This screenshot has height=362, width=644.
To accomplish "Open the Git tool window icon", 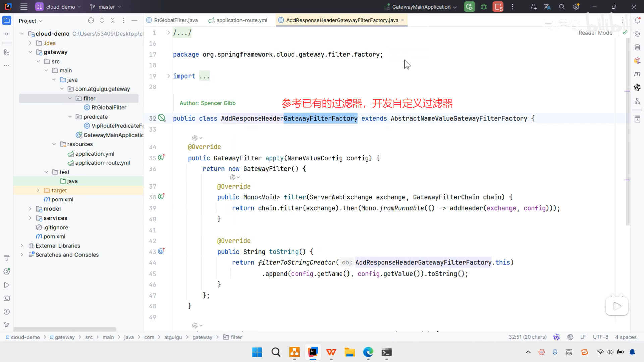I will 7,325.
